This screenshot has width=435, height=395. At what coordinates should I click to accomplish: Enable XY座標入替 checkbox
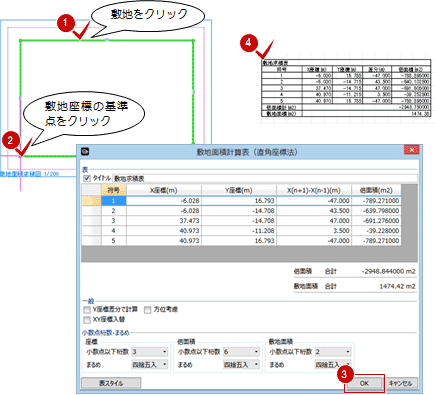[87, 320]
